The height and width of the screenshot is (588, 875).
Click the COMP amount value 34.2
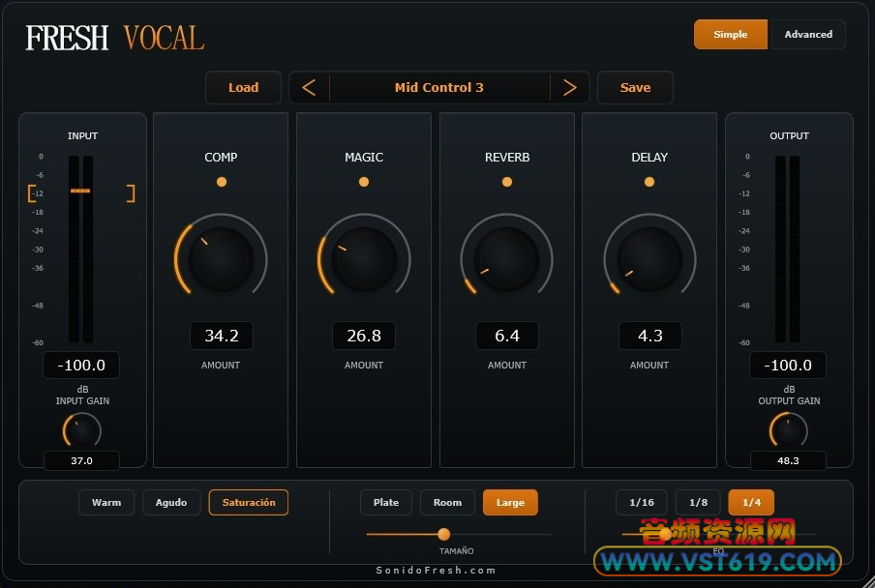[222, 336]
